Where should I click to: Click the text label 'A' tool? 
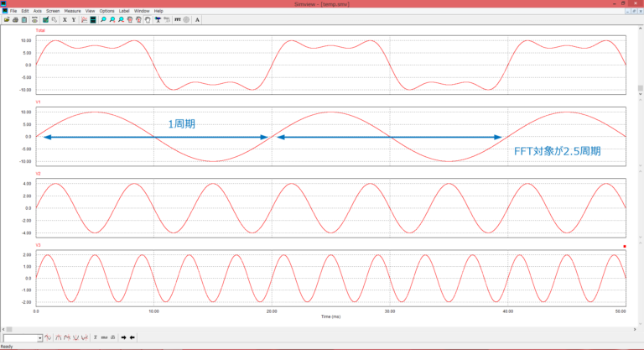click(x=197, y=19)
